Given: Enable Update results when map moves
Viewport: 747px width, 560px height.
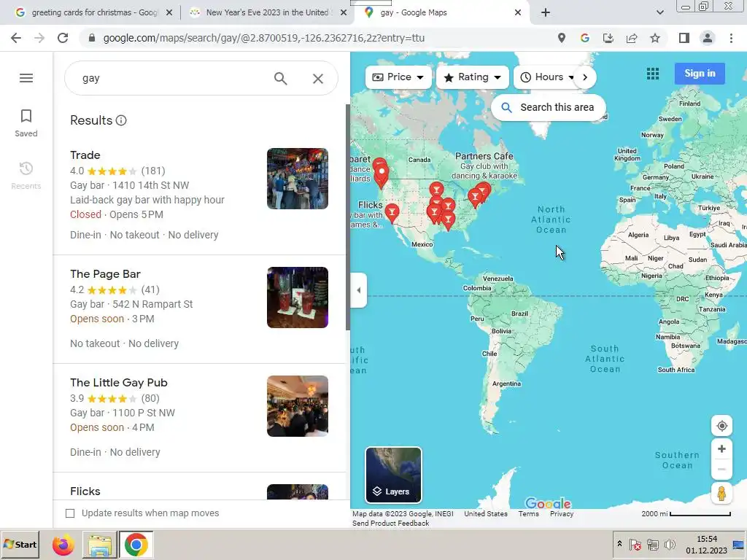Looking at the screenshot, I should click(70, 513).
